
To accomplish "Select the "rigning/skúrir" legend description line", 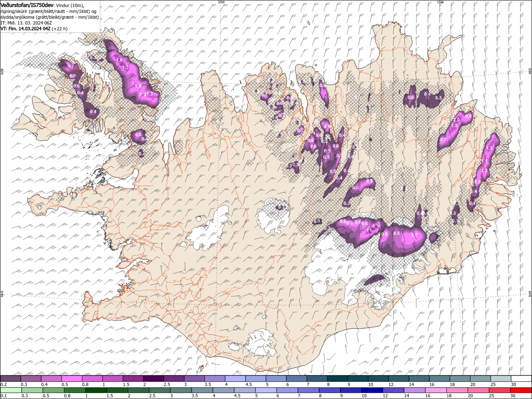I will point(49,11).
